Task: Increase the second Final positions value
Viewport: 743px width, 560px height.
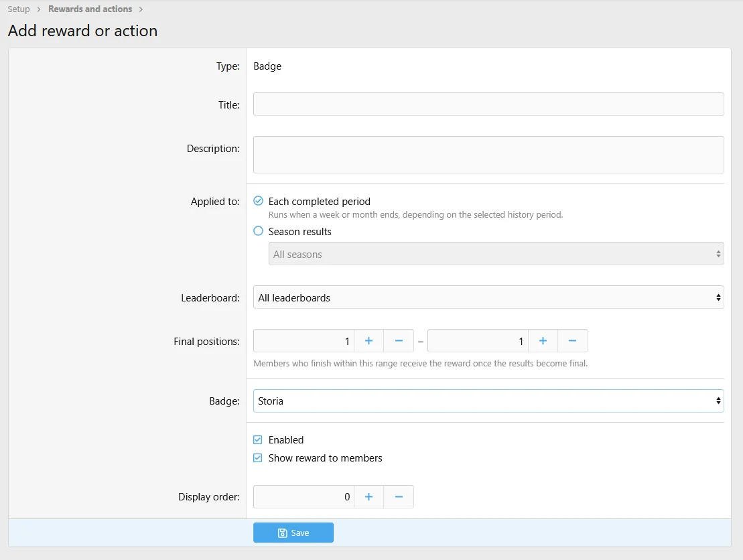Action: click(543, 341)
